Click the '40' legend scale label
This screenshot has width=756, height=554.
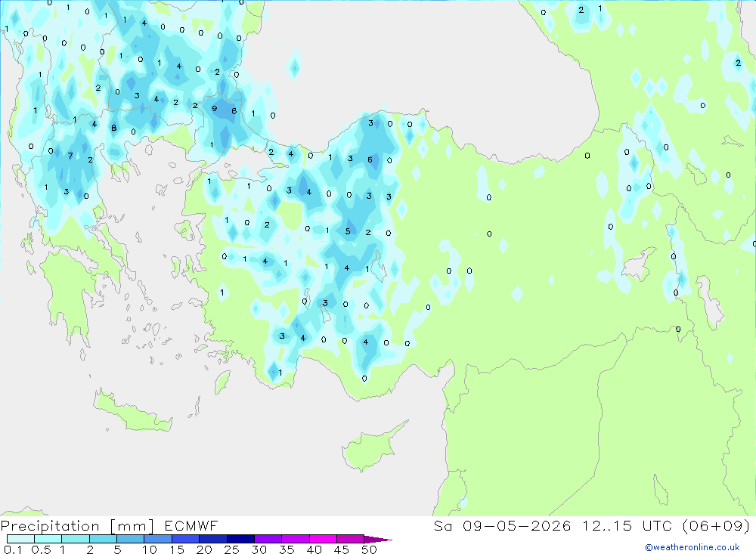pos(314,549)
